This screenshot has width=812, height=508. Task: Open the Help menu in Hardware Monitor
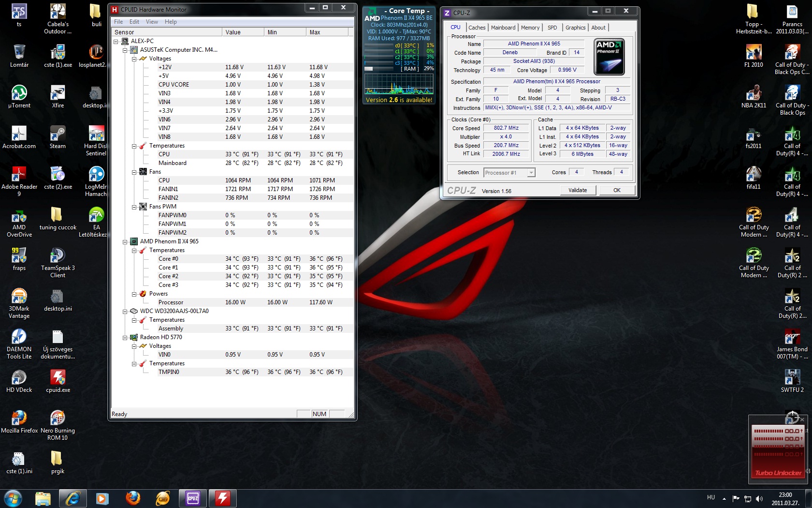(x=171, y=22)
